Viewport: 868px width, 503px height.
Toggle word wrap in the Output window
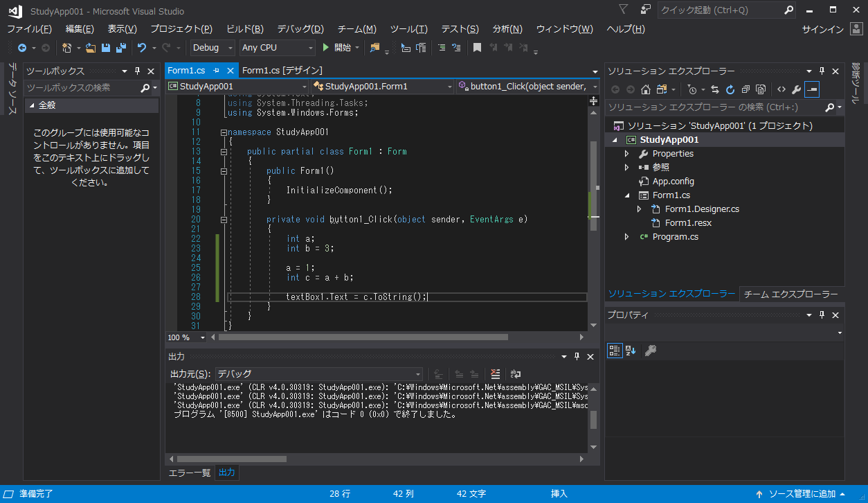[x=516, y=373]
